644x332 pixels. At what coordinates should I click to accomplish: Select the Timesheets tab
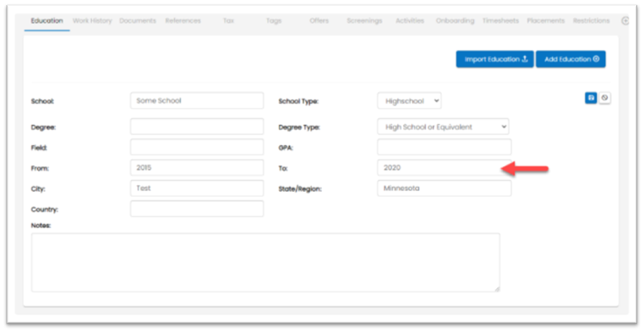pyautogui.click(x=500, y=20)
